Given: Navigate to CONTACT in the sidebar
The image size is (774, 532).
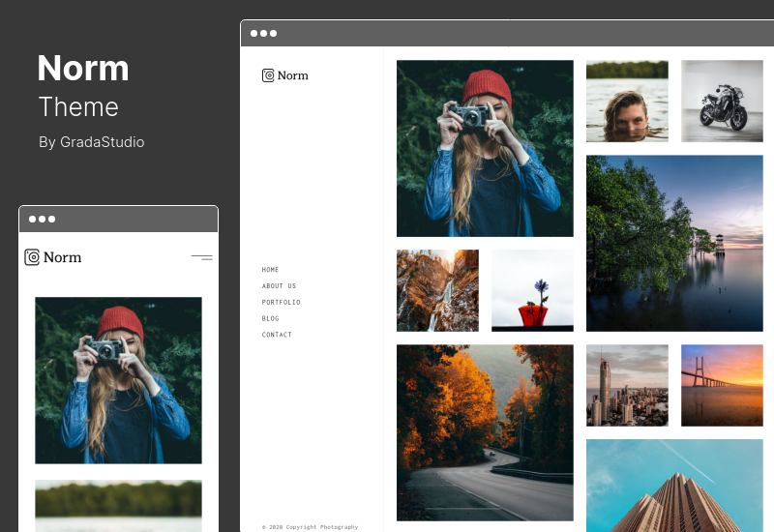Looking at the screenshot, I should click(277, 335).
